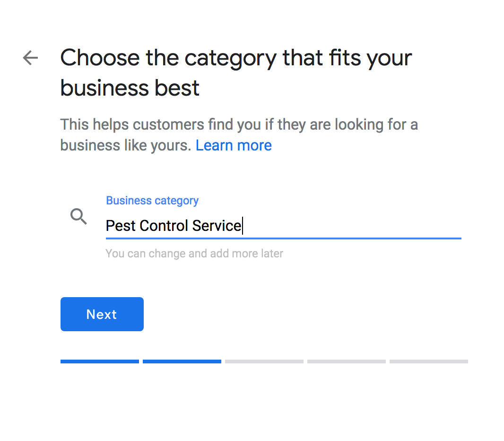Screen dimensions: 504x441
Task: Click the magnifying glass search icon
Action: [79, 216]
